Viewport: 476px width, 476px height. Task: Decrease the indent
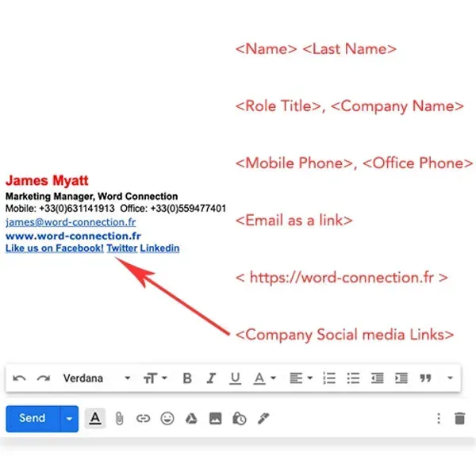click(x=377, y=378)
